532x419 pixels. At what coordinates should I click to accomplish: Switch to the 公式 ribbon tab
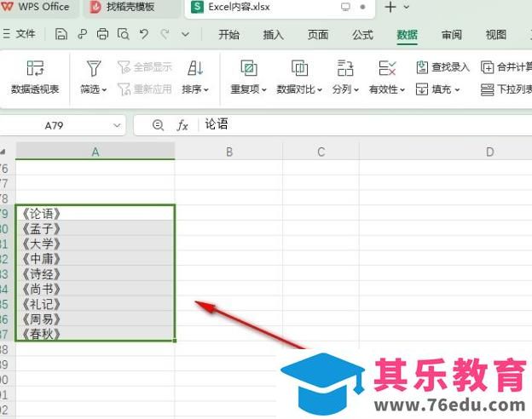tap(362, 35)
